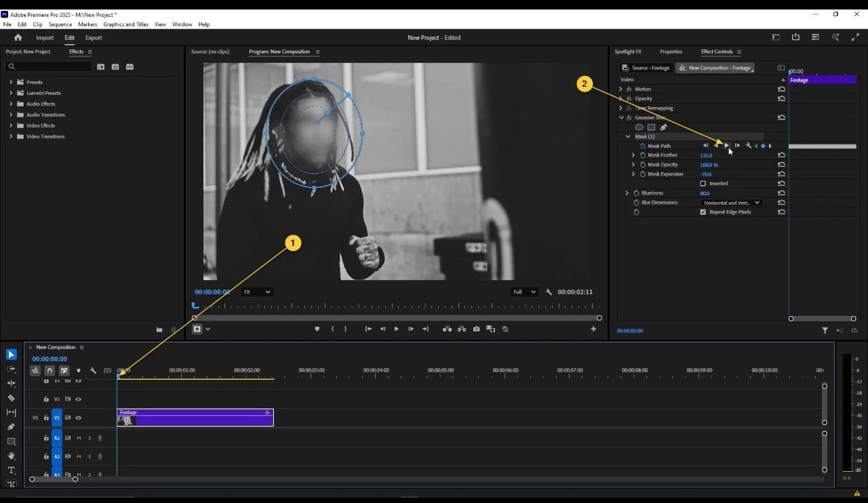Open the Sequence menu
The image size is (868, 503).
(x=60, y=24)
